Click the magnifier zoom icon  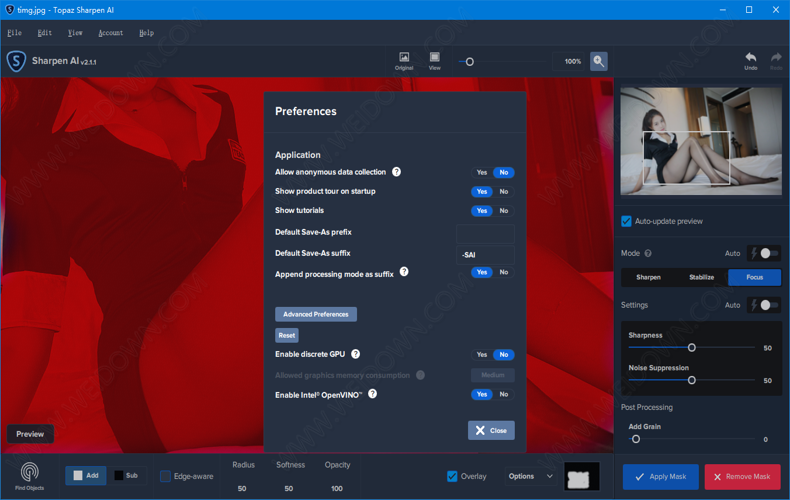pyautogui.click(x=598, y=61)
